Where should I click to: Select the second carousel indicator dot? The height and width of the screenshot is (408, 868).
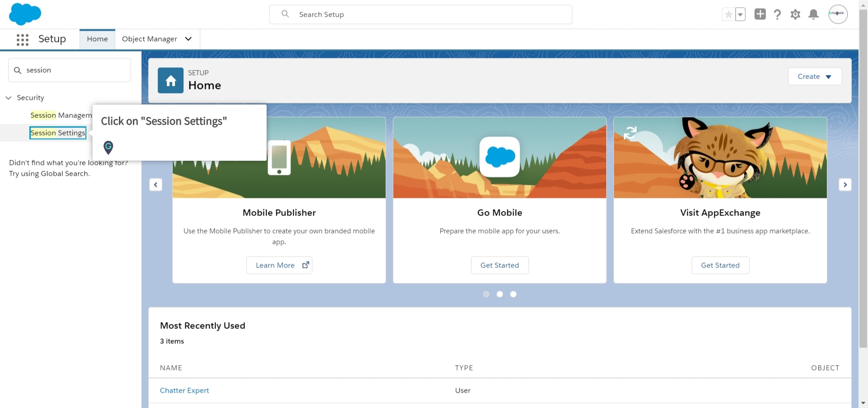500,294
